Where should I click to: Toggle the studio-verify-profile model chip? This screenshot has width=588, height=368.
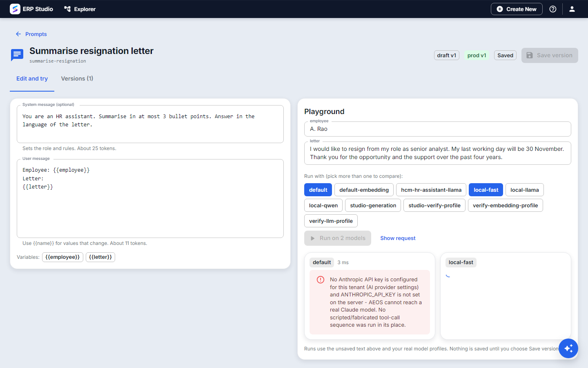pyautogui.click(x=434, y=205)
